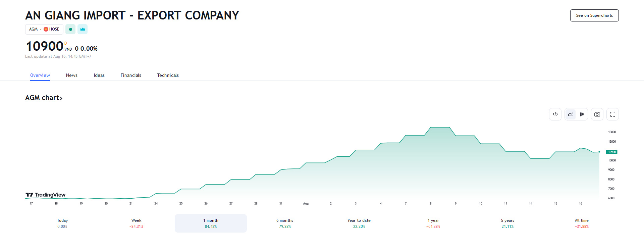Select the Today time range
This screenshot has width=644, height=249.
coord(62,223)
